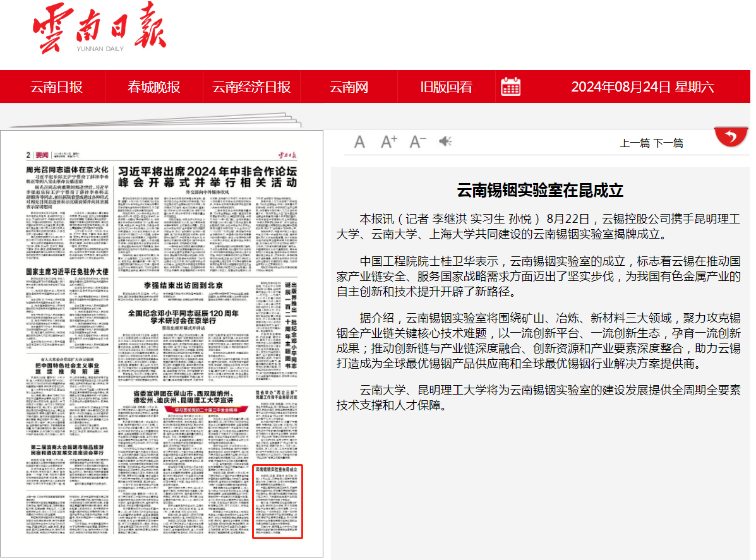Reset text to default size with A icon

coord(359,142)
